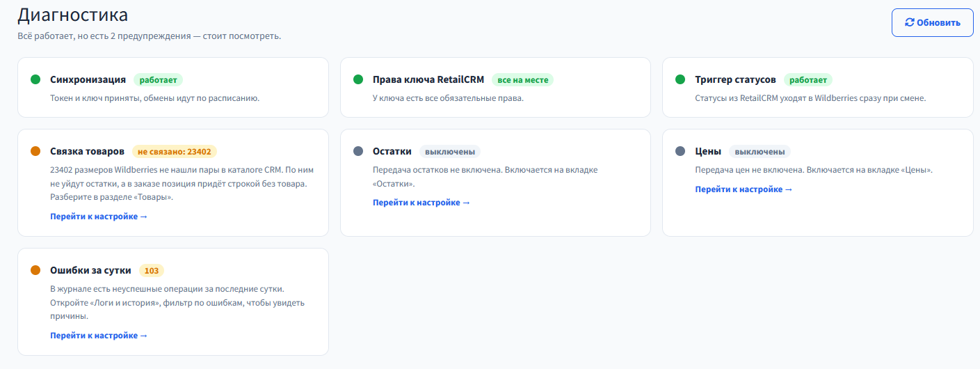
Task: Click the green dot beside Триггер статусов
Action: (x=680, y=79)
